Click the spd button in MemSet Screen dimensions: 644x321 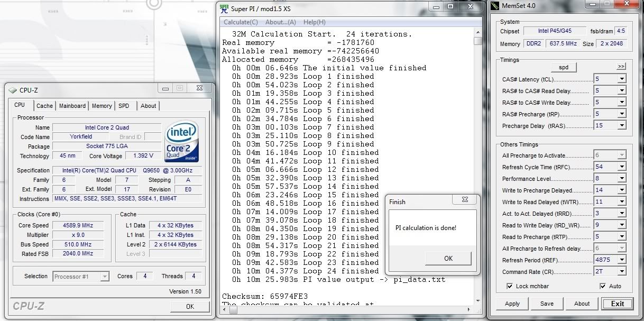pyautogui.click(x=564, y=67)
